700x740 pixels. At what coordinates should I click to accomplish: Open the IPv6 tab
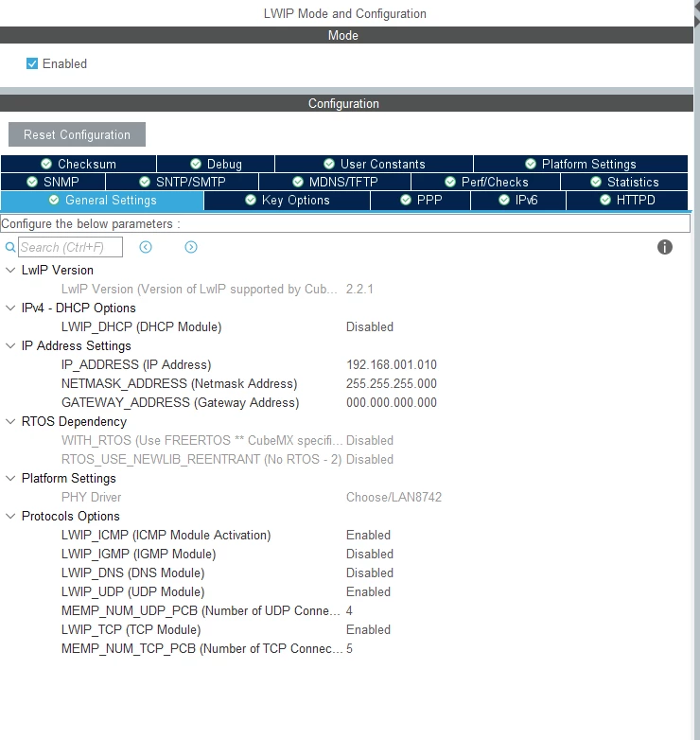click(518, 200)
